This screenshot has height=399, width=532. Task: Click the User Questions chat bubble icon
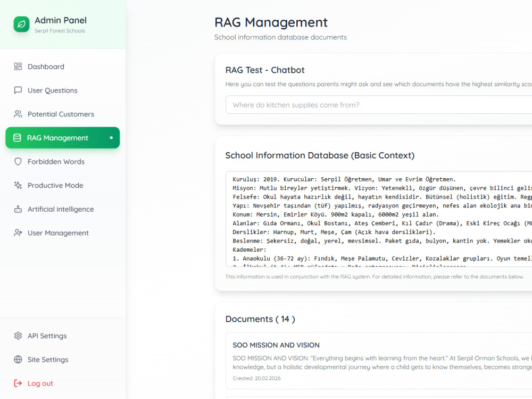(x=18, y=90)
